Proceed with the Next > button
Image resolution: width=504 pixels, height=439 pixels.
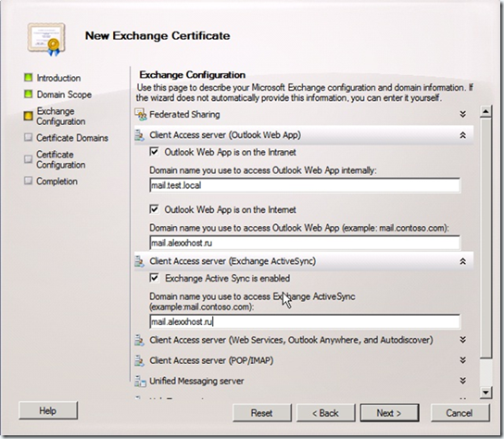(x=389, y=413)
